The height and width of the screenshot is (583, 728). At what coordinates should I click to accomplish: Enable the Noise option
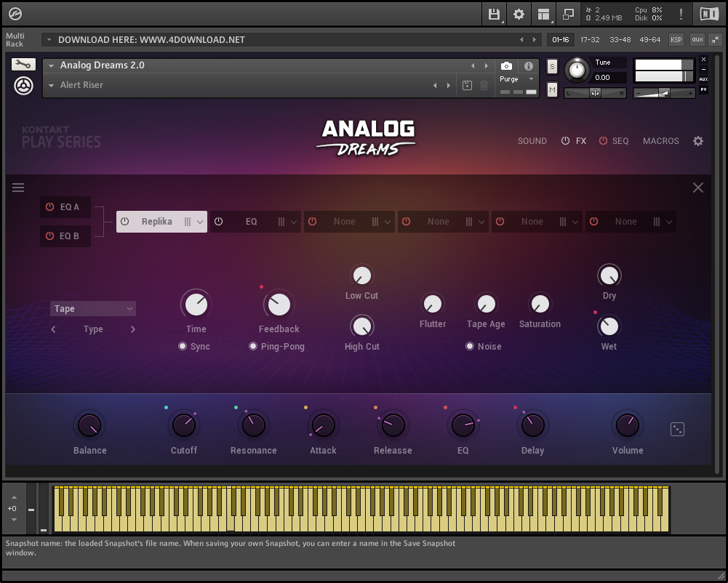tap(470, 346)
